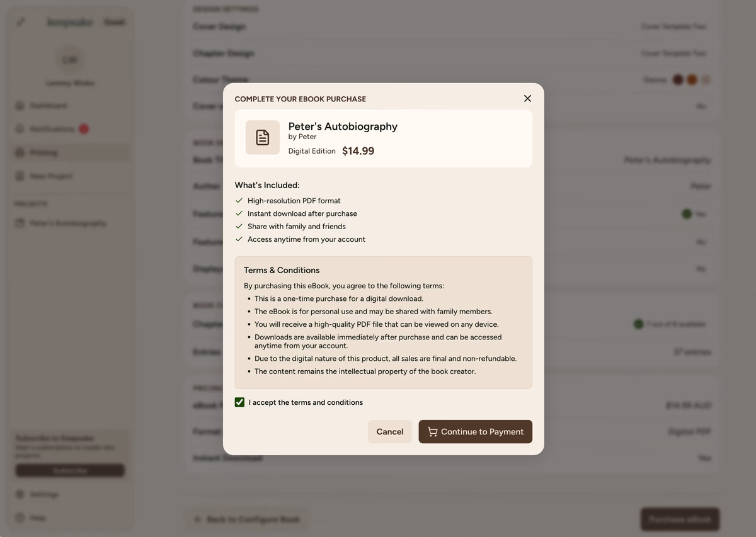
Task: Close the eBook purchase dialog
Action: [527, 98]
